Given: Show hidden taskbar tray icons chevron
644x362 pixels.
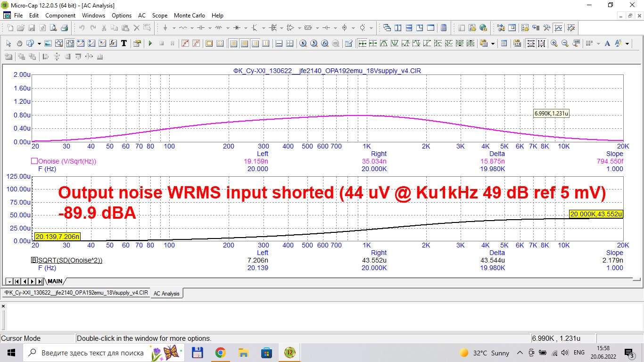Looking at the screenshot, I should tap(520, 353).
